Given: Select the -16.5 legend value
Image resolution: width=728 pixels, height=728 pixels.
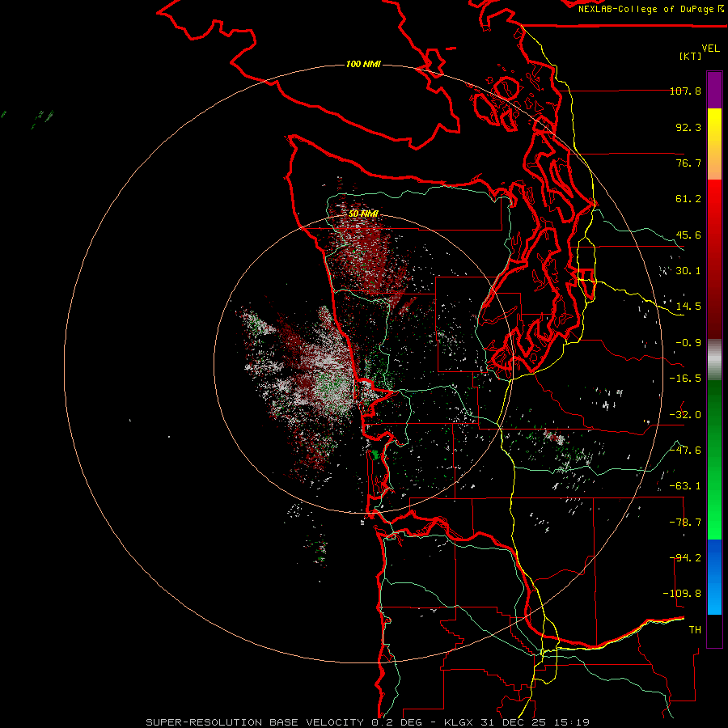Looking at the screenshot, I should pyautogui.click(x=685, y=379).
